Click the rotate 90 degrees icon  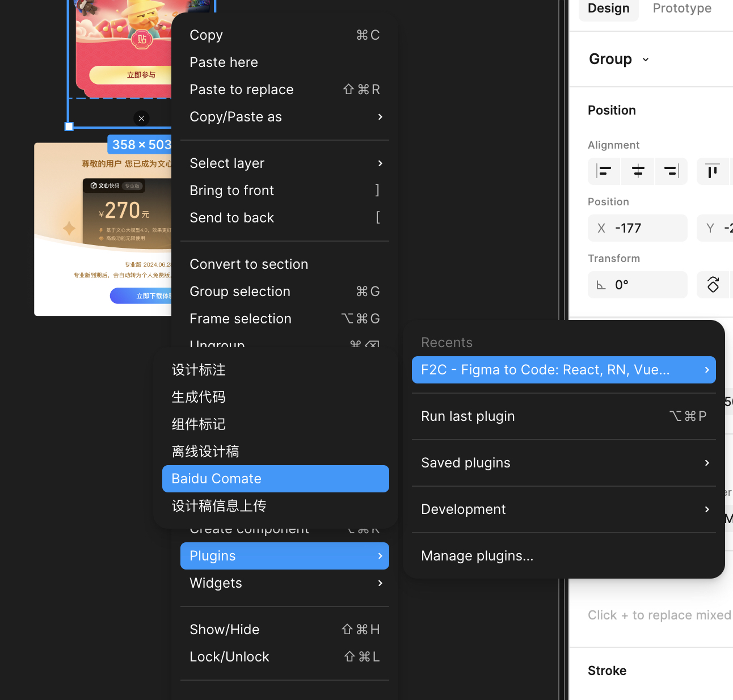point(713,284)
